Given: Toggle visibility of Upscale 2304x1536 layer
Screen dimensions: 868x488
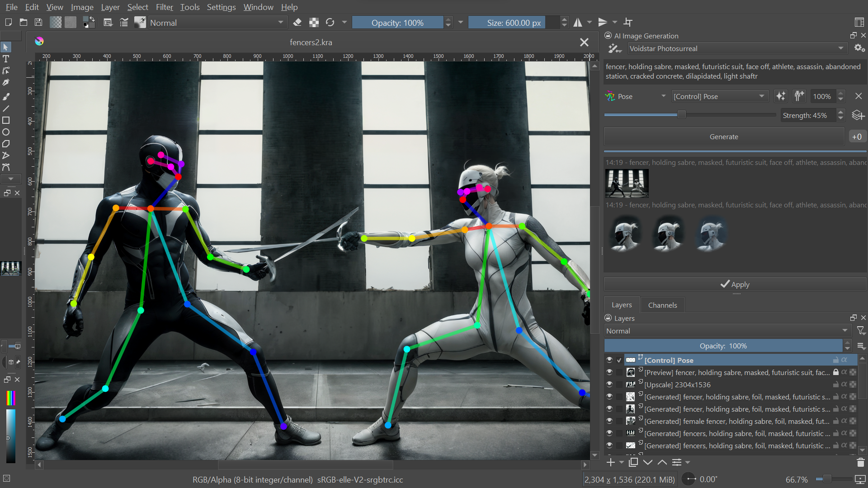Looking at the screenshot, I should (x=609, y=384).
